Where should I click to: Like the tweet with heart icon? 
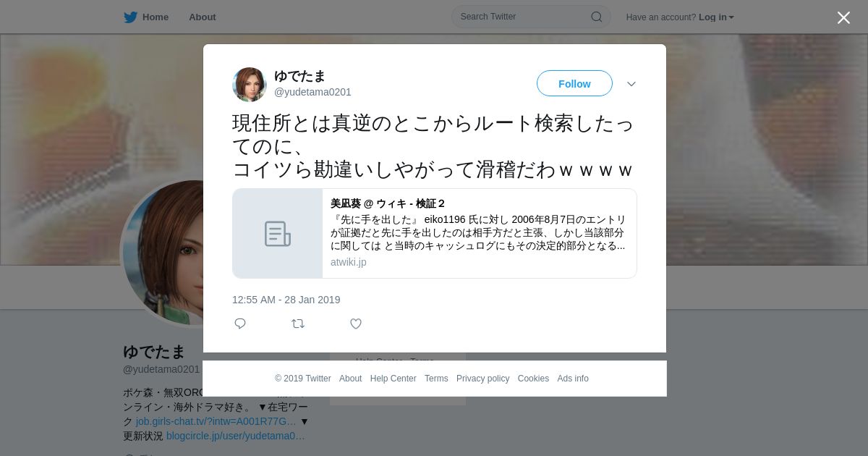(x=356, y=324)
